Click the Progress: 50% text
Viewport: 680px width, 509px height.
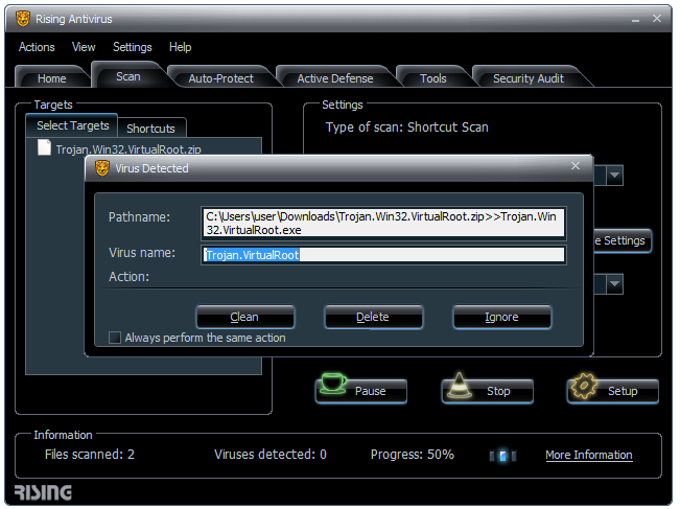(412, 454)
